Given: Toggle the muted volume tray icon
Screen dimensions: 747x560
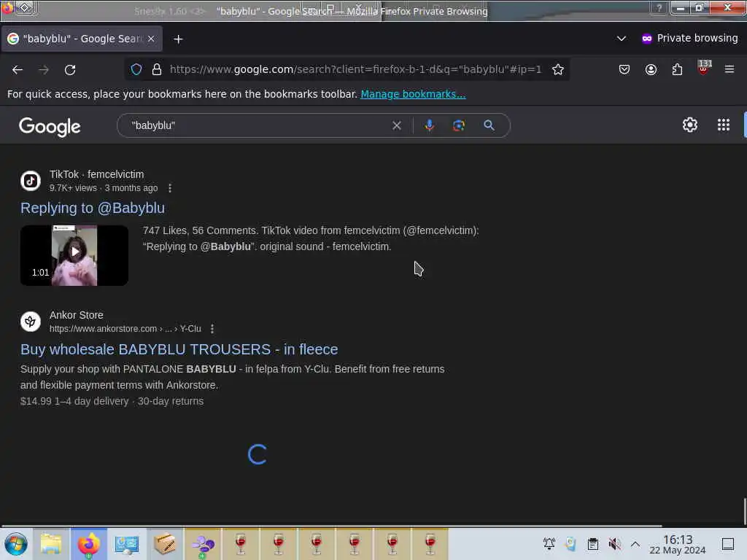Looking at the screenshot, I should [x=614, y=543].
